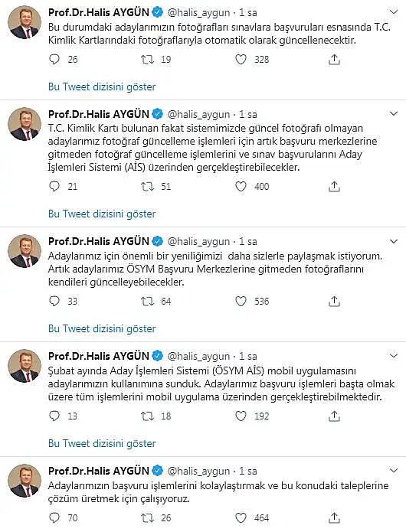This screenshot has height=532, width=406.
Task: Like the tweet with 536 likes
Action: (241, 302)
